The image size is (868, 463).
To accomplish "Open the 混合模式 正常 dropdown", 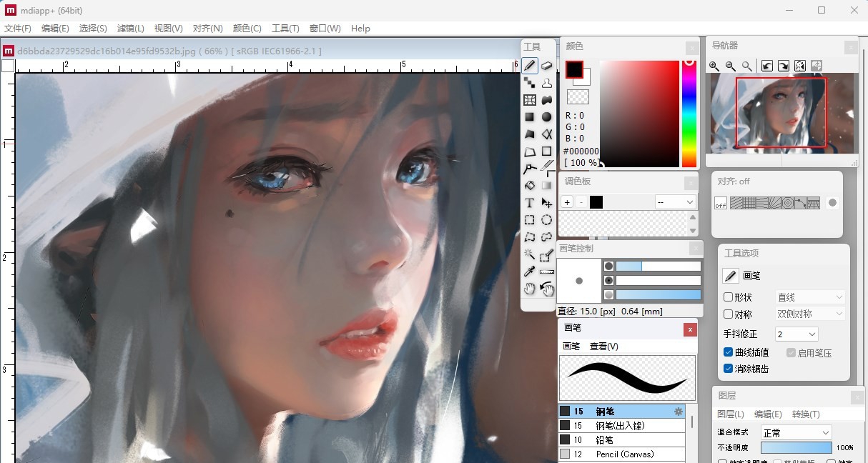I will [x=796, y=432].
